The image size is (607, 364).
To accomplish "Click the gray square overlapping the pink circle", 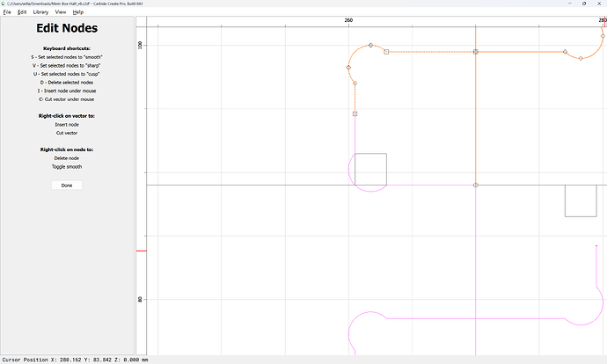I will pos(371,170).
